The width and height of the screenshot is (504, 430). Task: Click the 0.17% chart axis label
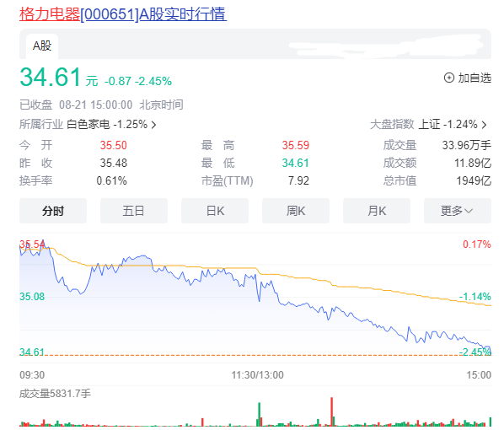477,245
